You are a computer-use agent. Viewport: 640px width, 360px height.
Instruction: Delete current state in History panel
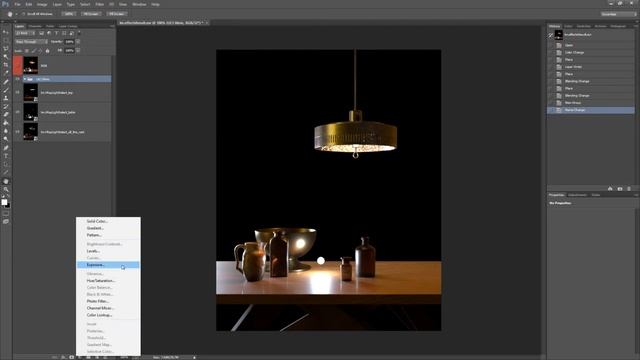tap(629, 189)
